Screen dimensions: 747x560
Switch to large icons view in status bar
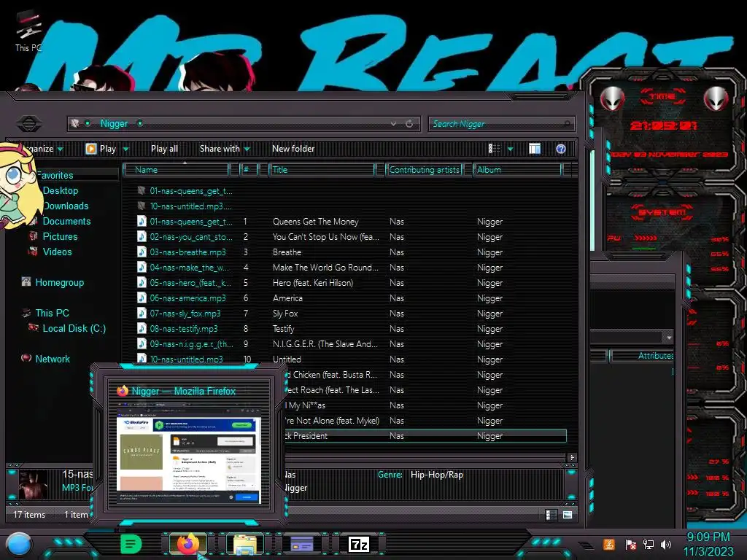point(568,515)
